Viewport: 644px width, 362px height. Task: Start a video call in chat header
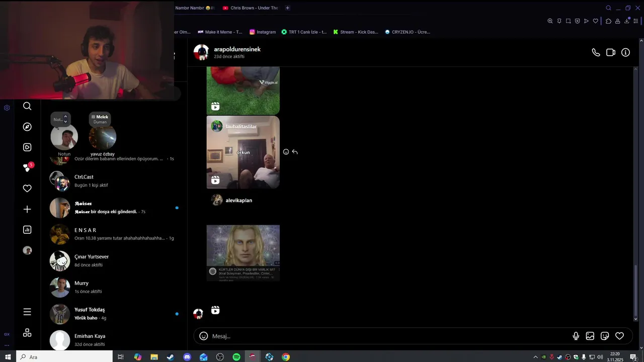click(611, 52)
